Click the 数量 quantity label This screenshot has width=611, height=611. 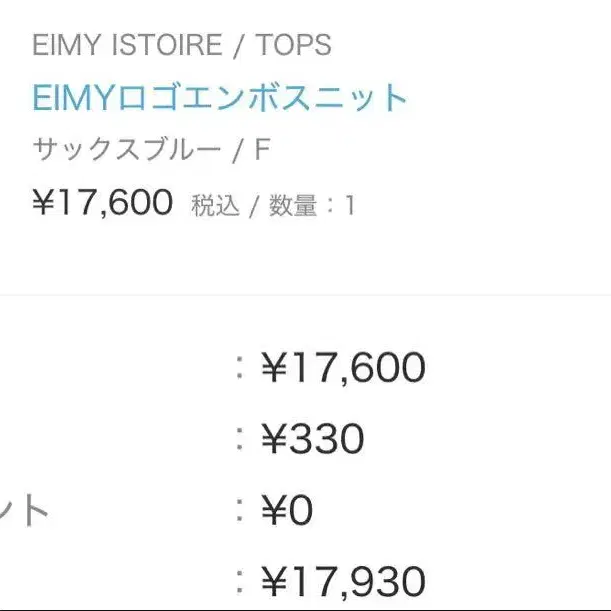[294, 206]
